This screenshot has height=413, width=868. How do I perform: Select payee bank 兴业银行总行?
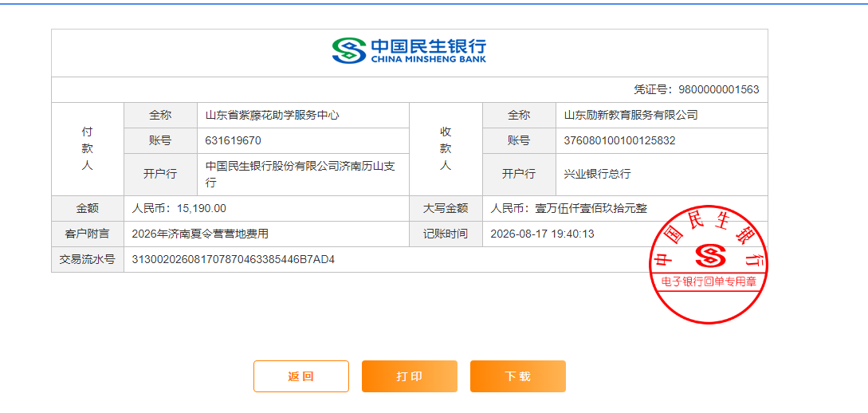coord(597,175)
